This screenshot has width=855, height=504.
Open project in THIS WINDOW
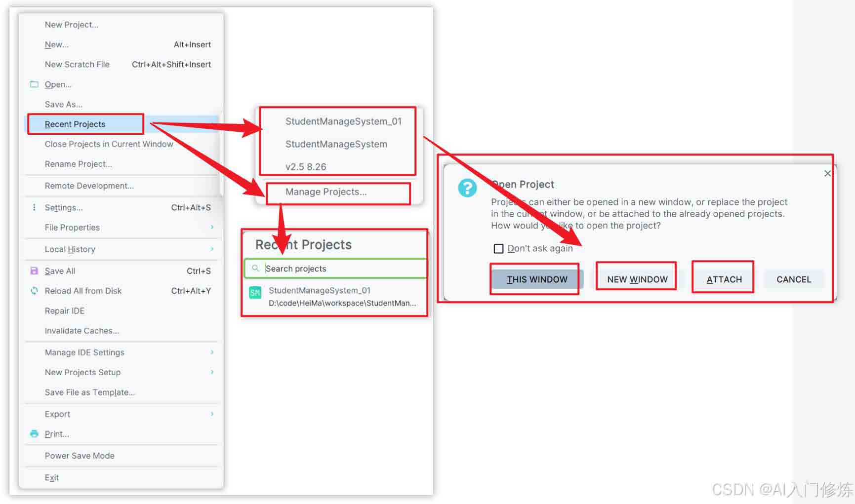(x=537, y=279)
